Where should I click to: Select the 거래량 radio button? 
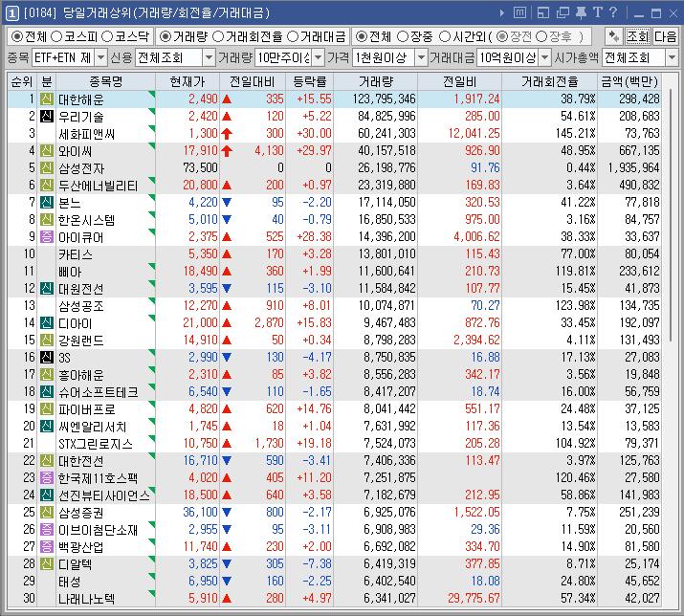(165, 36)
